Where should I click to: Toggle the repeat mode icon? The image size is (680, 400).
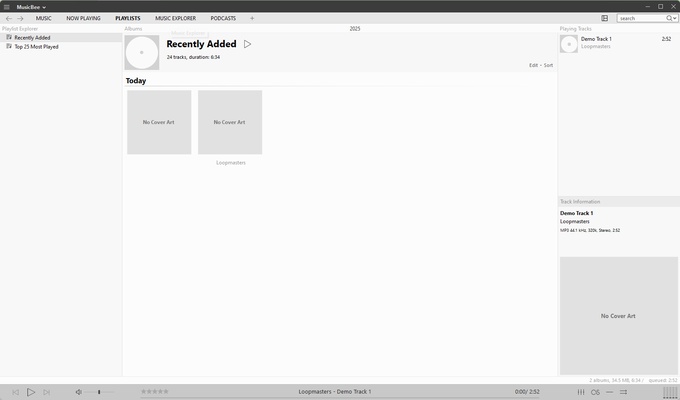(609, 392)
